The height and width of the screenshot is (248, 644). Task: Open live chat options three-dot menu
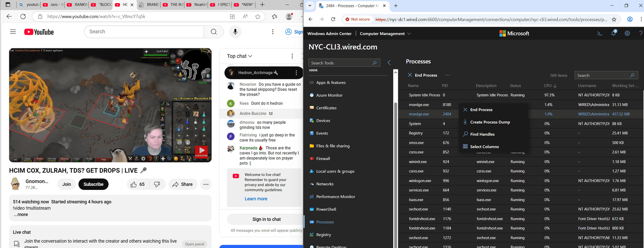[292, 56]
